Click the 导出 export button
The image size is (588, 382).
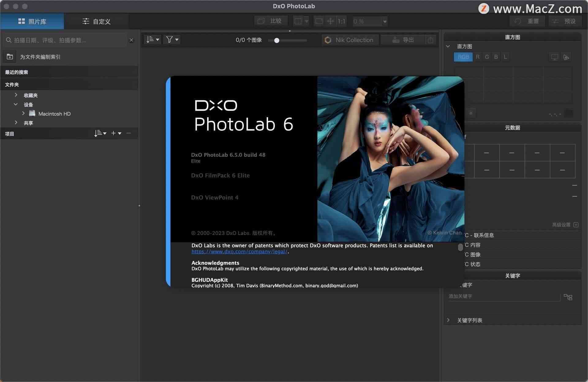[x=403, y=40]
